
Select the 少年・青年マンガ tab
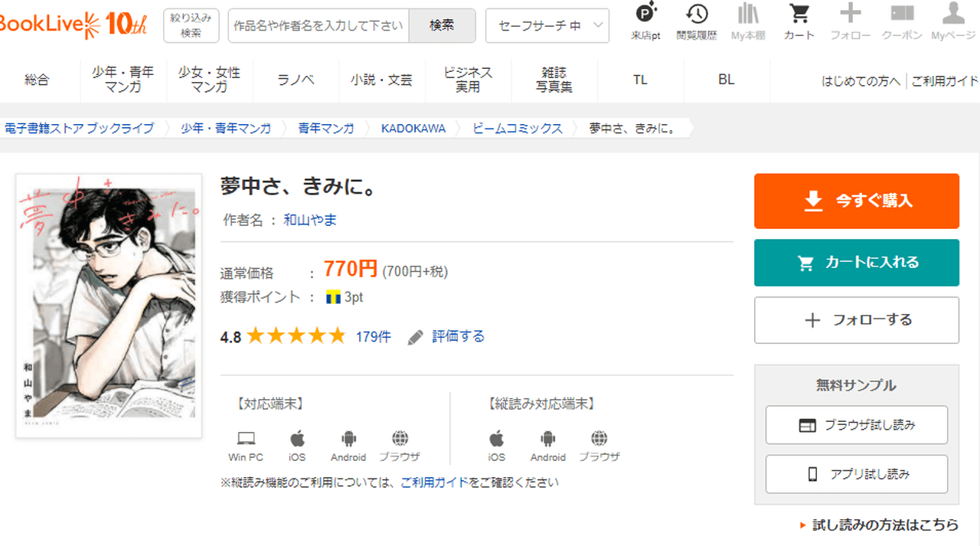[x=122, y=80]
